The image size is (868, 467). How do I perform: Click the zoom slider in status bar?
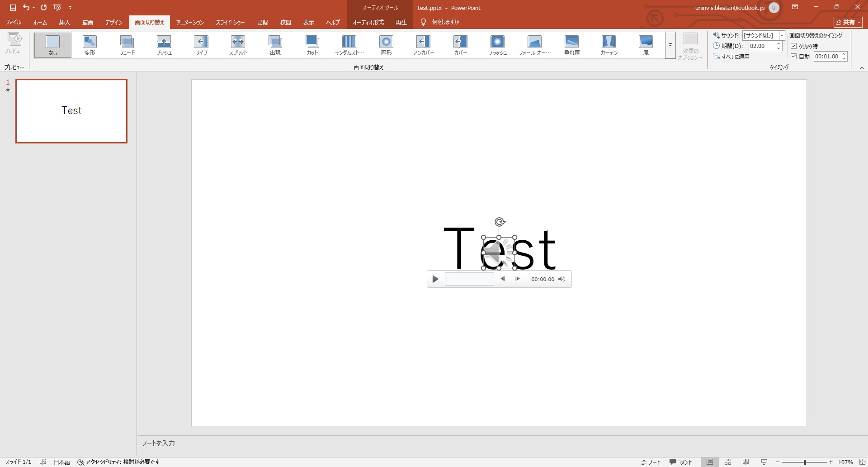pyautogui.click(x=805, y=462)
